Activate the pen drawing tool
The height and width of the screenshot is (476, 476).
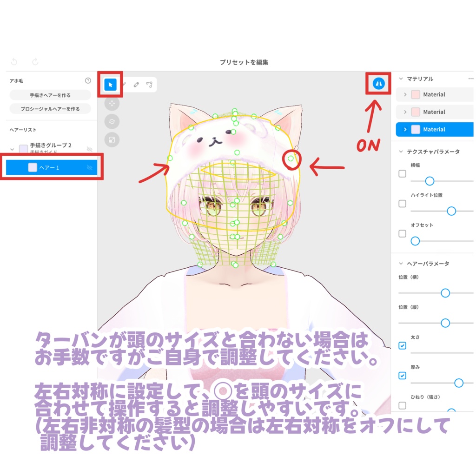pos(136,84)
